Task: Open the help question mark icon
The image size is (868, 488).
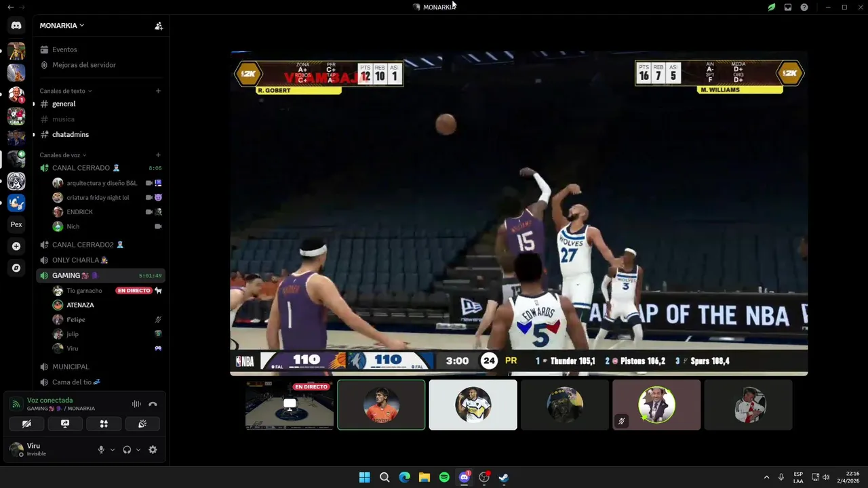Action: click(804, 7)
